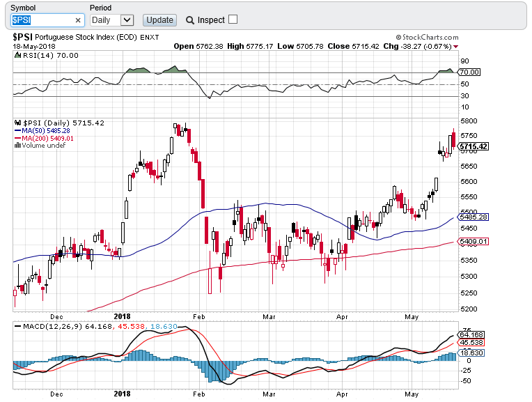The height and width of the screenshot is (402, 532).
Task: Click the 18-May-2018 date label
Action: coord(34,47)
